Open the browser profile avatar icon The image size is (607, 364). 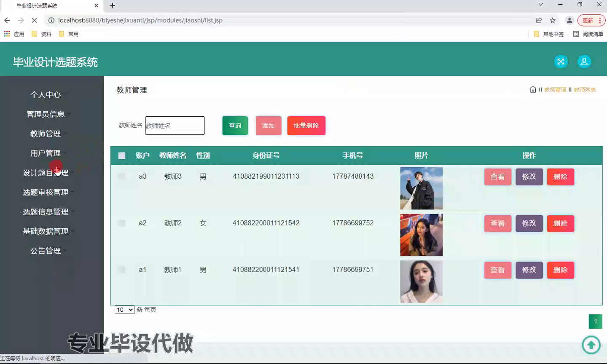[x=569, y=20]
